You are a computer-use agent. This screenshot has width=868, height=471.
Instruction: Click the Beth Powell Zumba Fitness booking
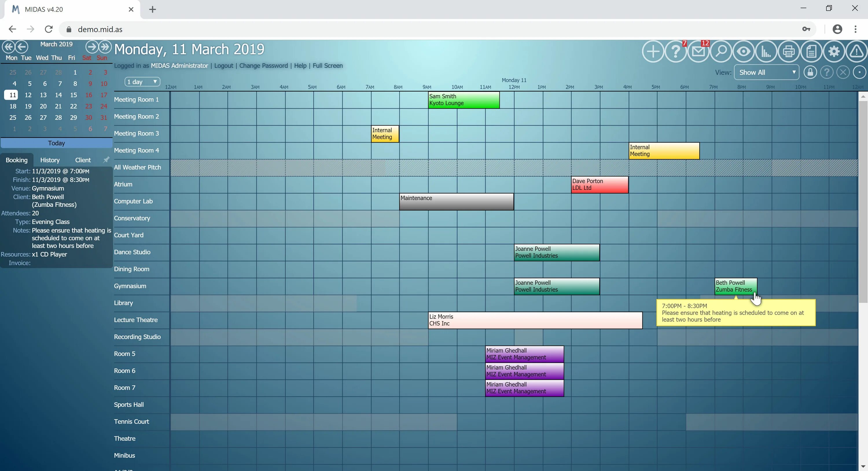tap(734, 285)
